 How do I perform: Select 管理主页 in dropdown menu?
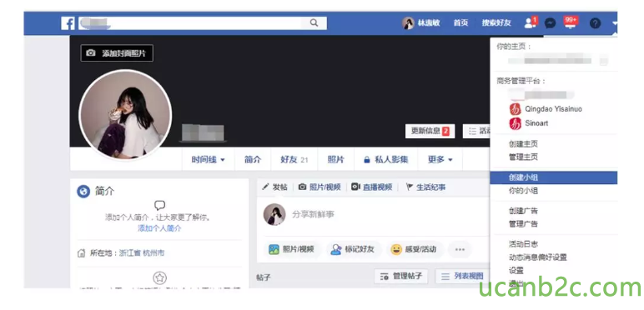tap(523, 157)
